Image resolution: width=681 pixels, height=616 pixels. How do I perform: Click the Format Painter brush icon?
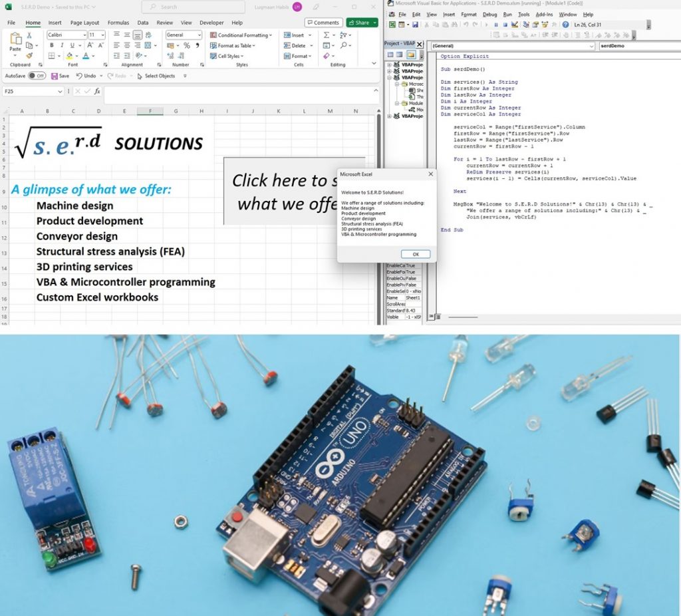pyautogui.click(x=29, y=56)
